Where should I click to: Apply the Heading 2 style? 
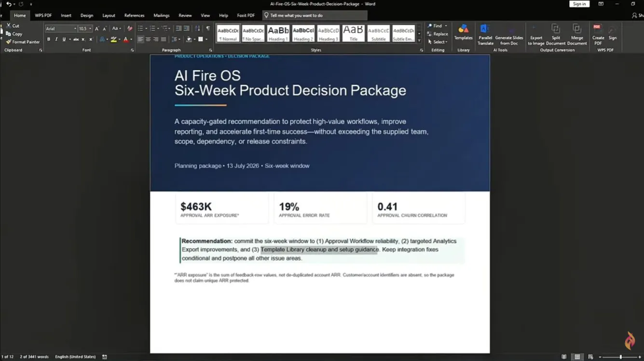(303, 33)
